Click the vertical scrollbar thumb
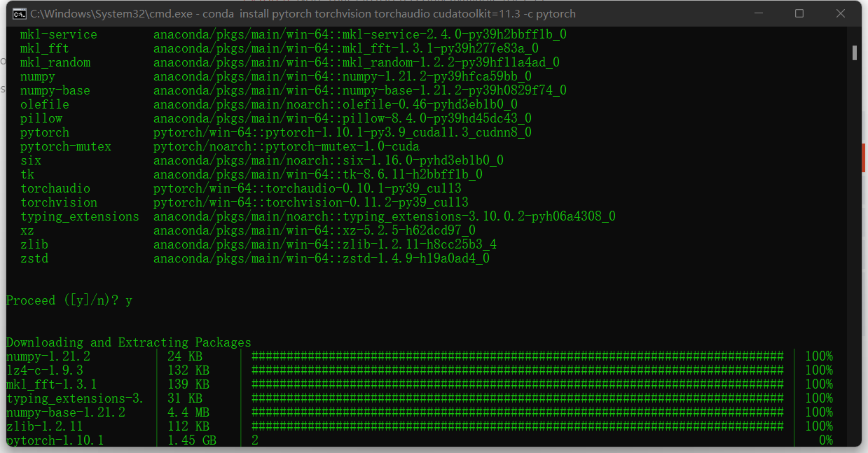Screen dimensions: 868x453 point(855,53)
